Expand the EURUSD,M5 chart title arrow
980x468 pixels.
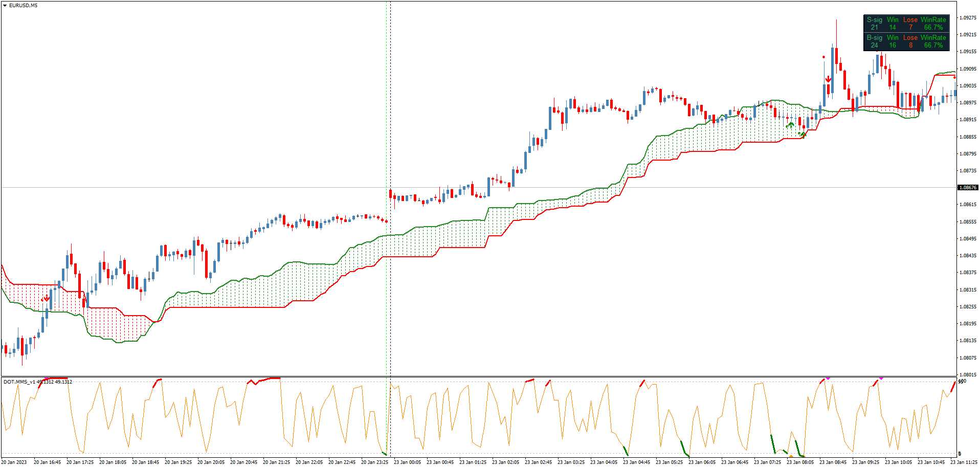tap(5, 6)
